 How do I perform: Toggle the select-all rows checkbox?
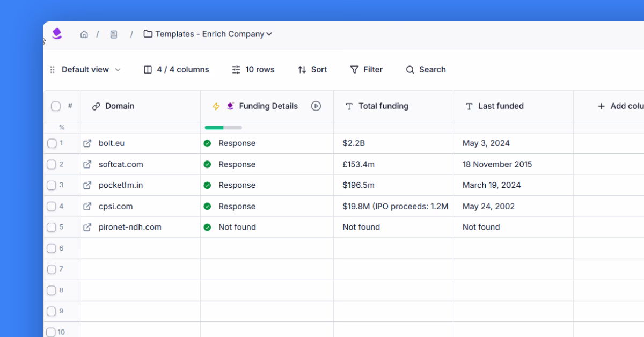tap(56, 106)
